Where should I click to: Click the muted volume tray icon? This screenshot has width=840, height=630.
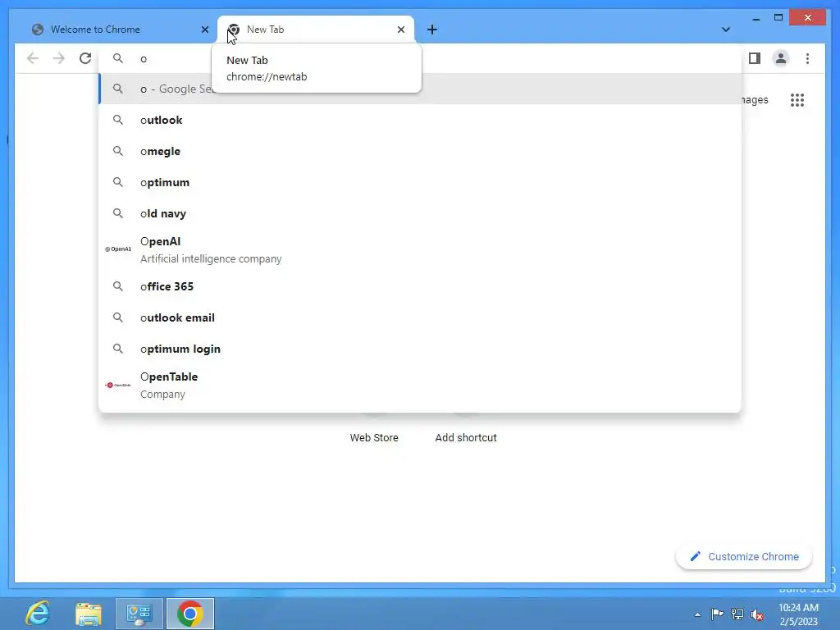pos(757,614)
